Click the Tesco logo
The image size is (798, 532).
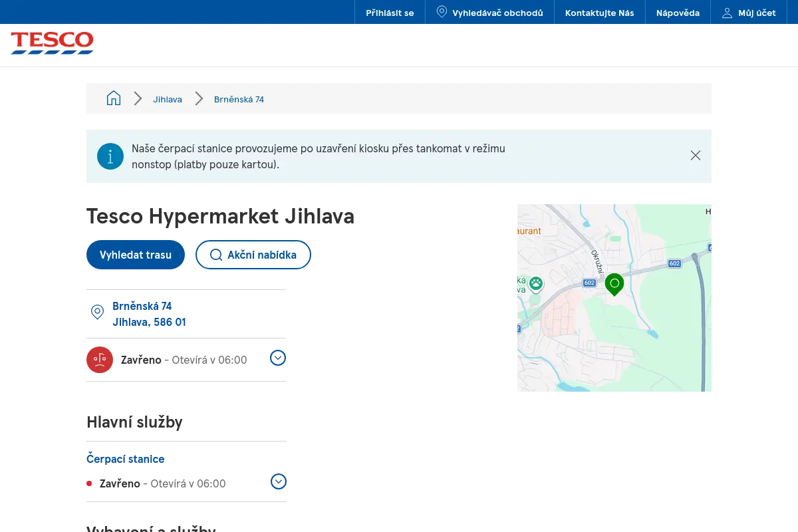[52, 43]
